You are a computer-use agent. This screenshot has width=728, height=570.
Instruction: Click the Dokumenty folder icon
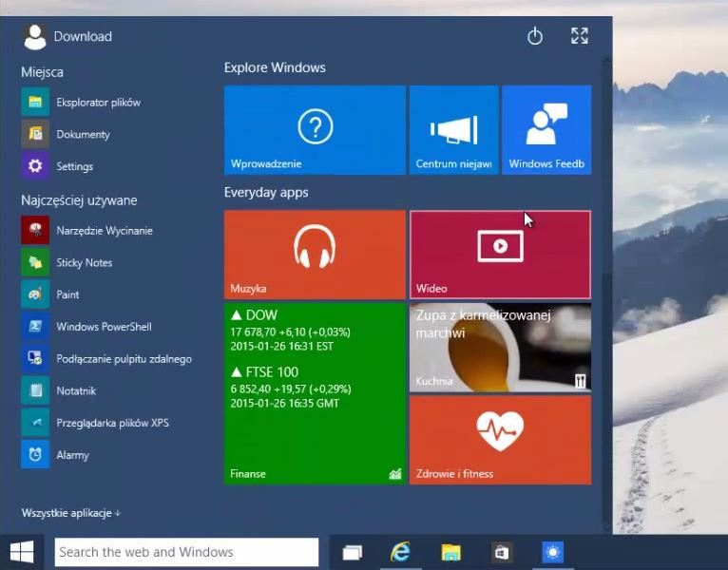(x=35, y=134)
